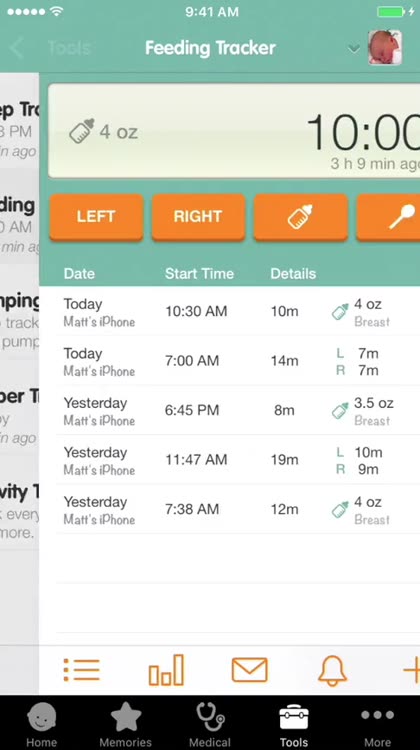Tap the back arrow chevron
Image resolution: width=420 pixels, height=750 pixels.
click(17, 48)
